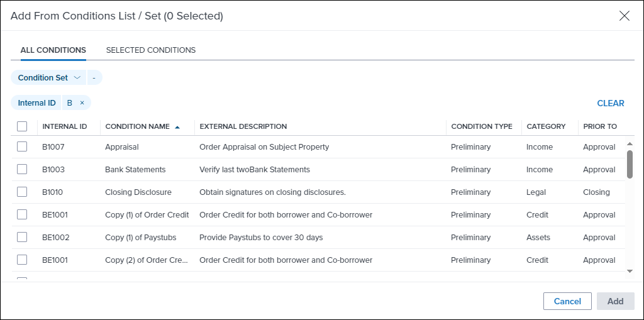Select the Bank Statements row checkbox
644x320 pixels.
tap(22, 169)
